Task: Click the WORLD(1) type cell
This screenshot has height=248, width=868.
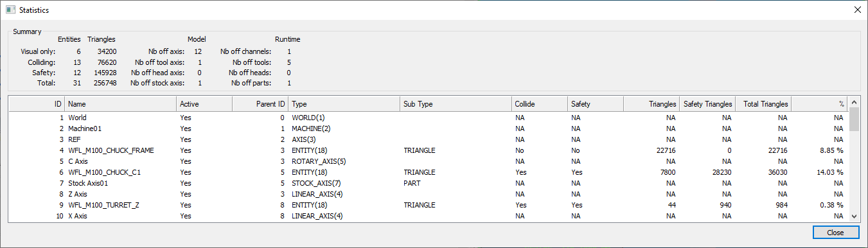Action: pyautogui.click(x=308, y=118)
